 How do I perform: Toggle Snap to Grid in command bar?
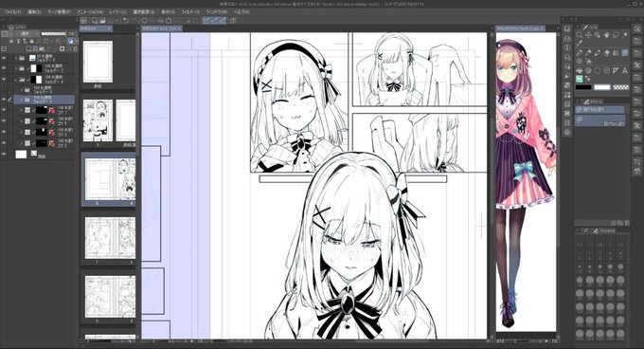tap(223, 21)
